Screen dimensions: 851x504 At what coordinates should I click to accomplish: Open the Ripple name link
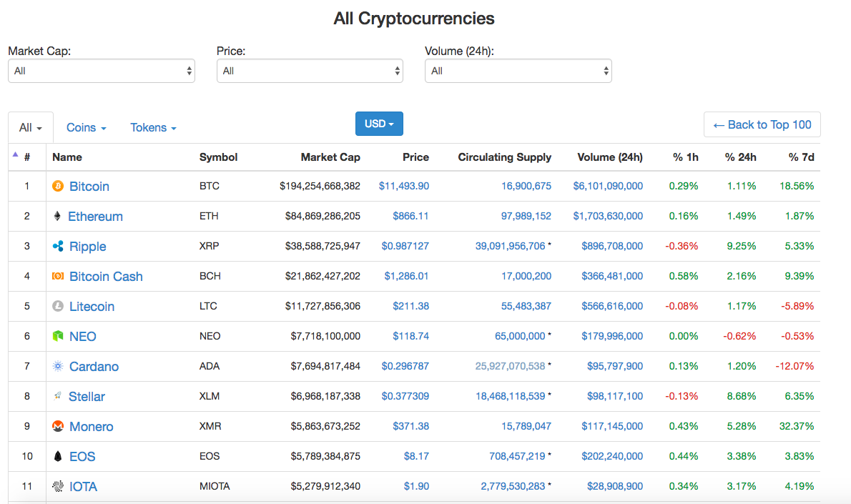click(88, 247)
